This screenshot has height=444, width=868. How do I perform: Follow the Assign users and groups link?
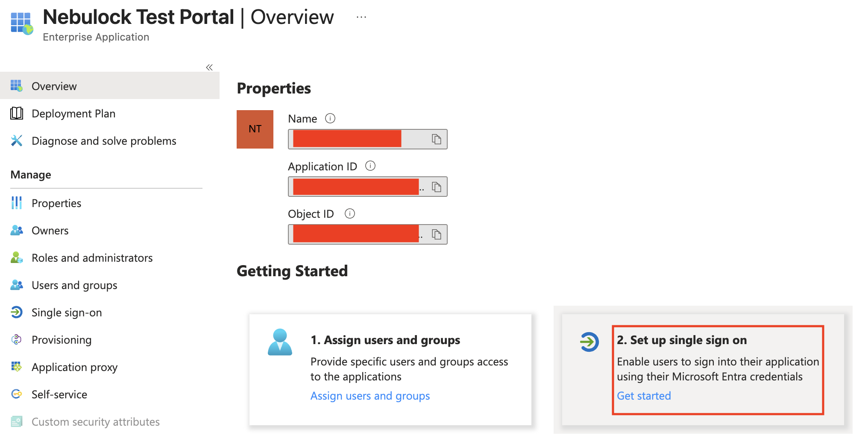click(370, 396)
